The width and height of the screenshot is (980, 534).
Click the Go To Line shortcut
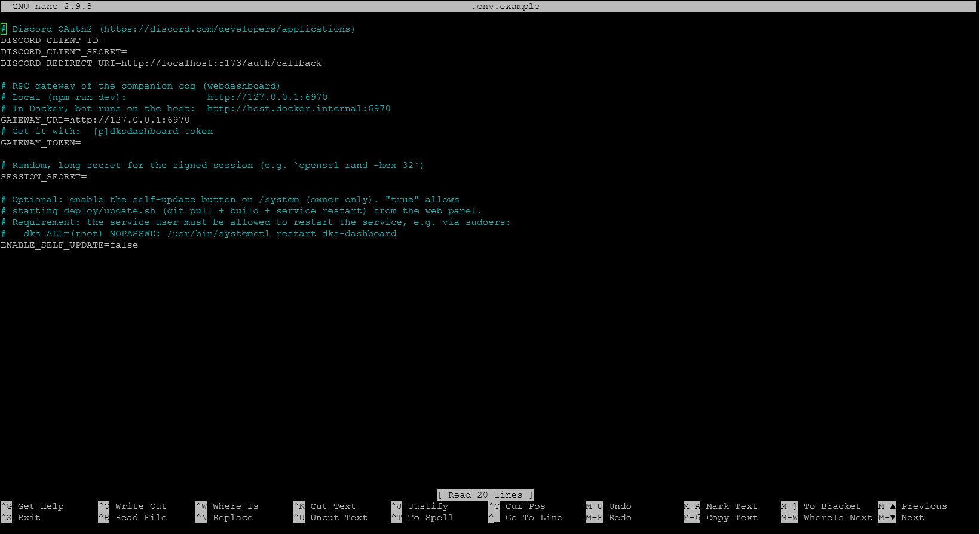tap(526, 518)
